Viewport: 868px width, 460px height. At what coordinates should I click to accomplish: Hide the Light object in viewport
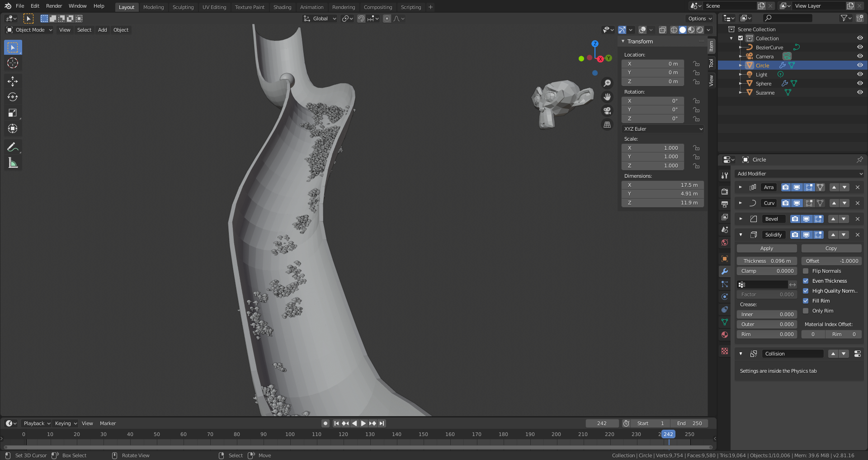(860, 74)
